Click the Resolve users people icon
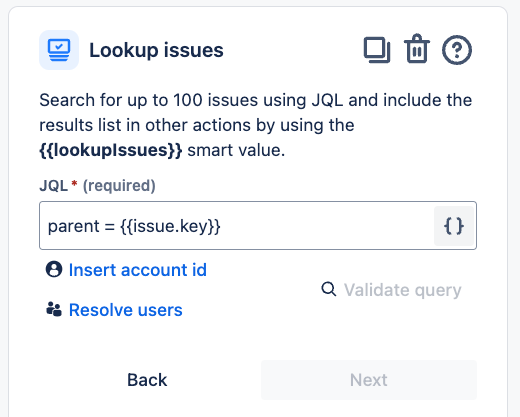This screenshot has height=417, width=520. click(54, 309)
